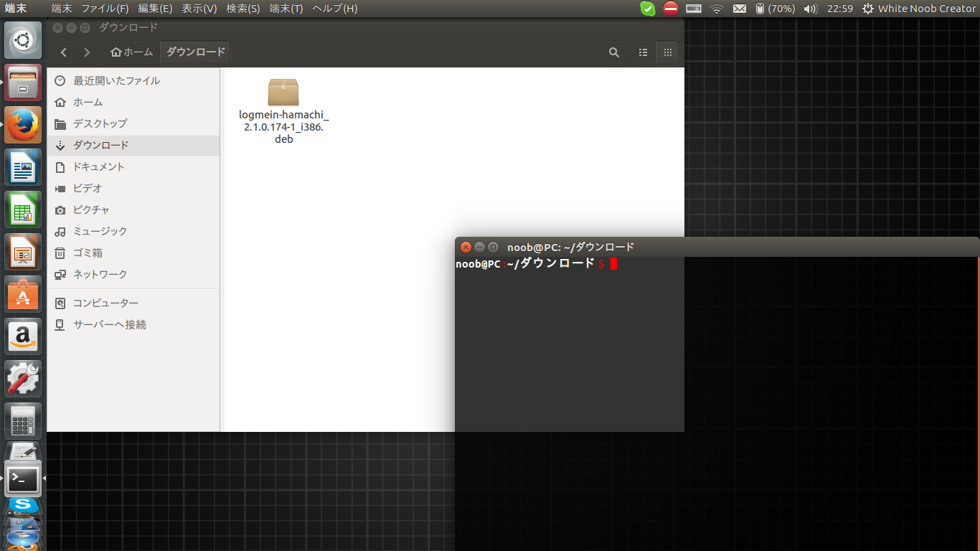Screen dimensions: 980x551
Task: Open ゴミ箱 trash in the sidebar
Action: click(133, 253)
